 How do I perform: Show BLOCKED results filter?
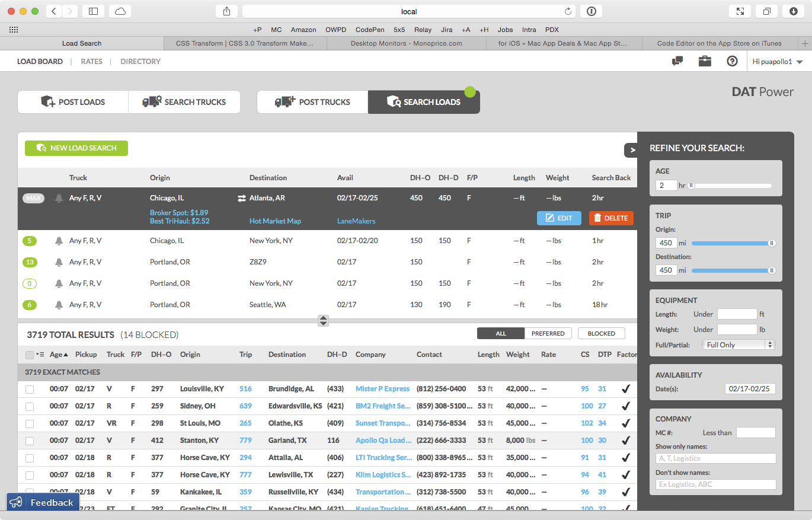click(x=602, y=333)
